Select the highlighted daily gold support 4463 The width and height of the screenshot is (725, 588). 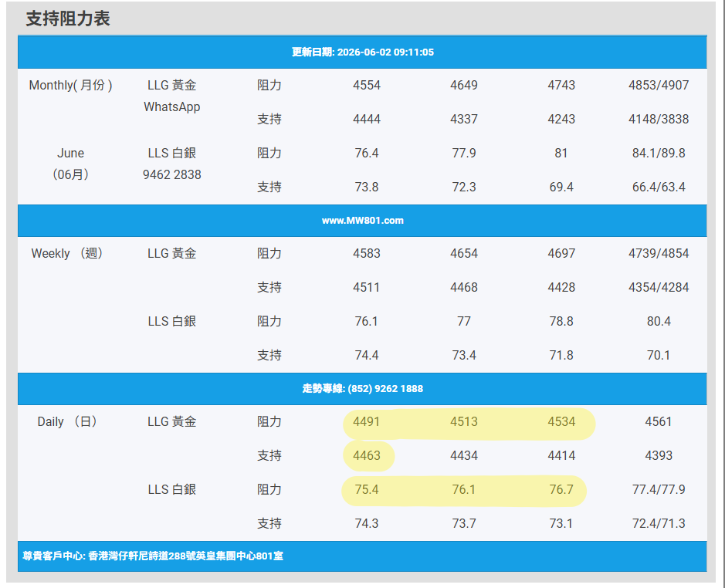pos(367,455)
